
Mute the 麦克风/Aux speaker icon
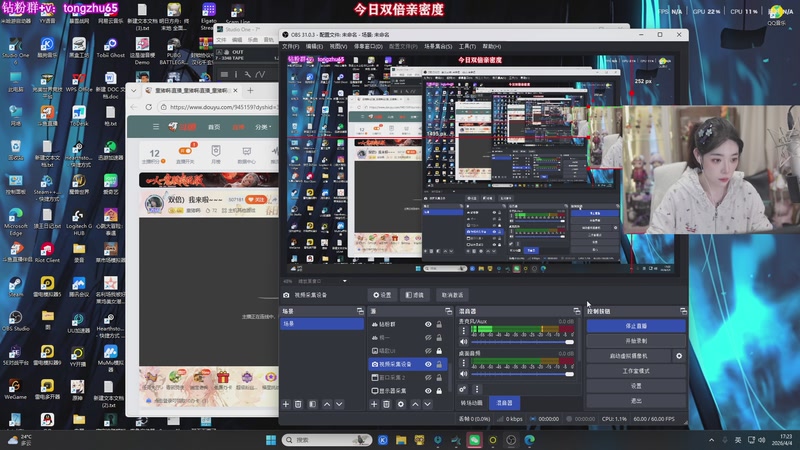[x=463, y=342]
